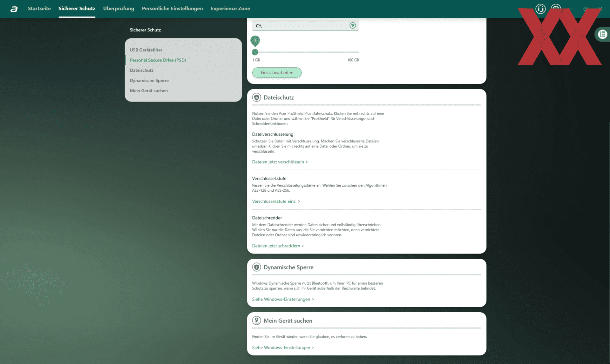Image resolution: width=610 pixels, height=364 pixels.
Task: Click the Sicherer Schutz sidebar title
Action: coord(145,30)
